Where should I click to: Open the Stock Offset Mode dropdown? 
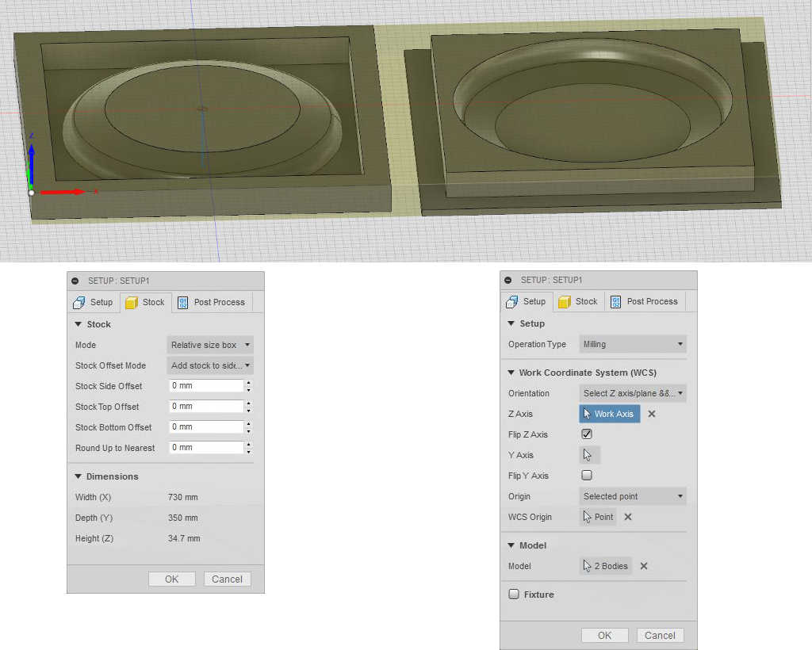[x=210, y=365]
